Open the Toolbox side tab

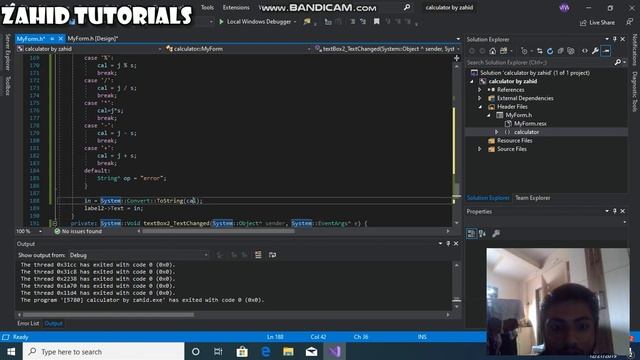pos(7,86)
